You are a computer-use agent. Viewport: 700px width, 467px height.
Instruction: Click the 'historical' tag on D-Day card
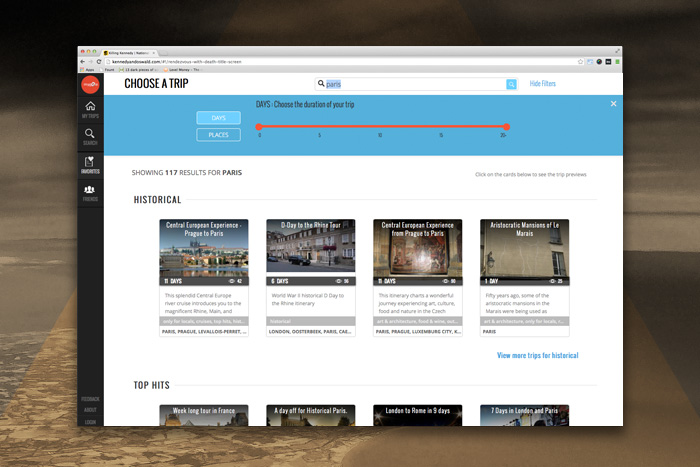point(280,321)
